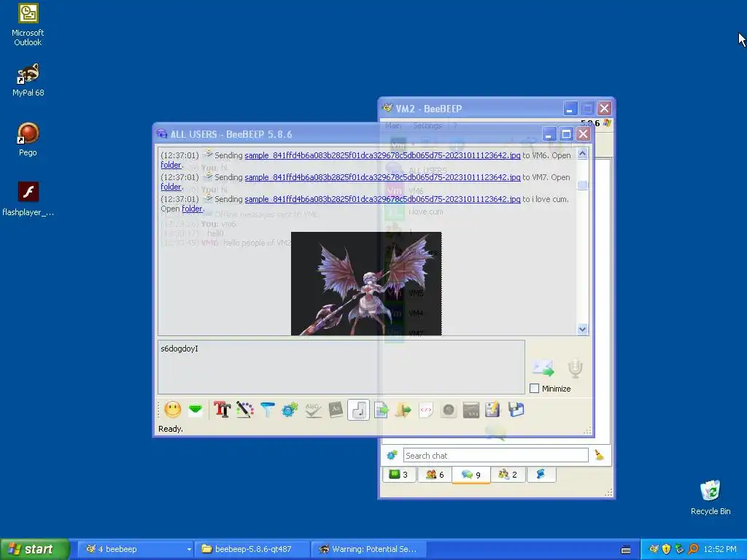This screenshot has height=560, width=747.
Task: Click the keyboard icon on the taskbar
Action: (626, 550)
